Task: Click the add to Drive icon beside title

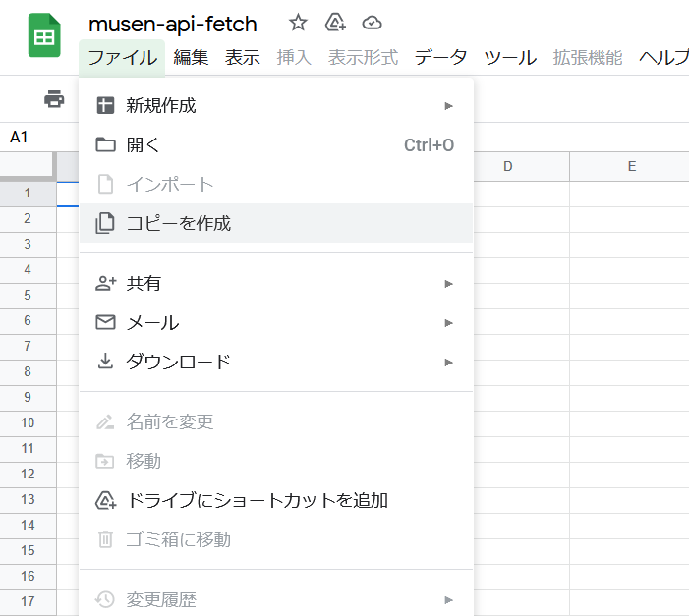Action: [335, 23]
